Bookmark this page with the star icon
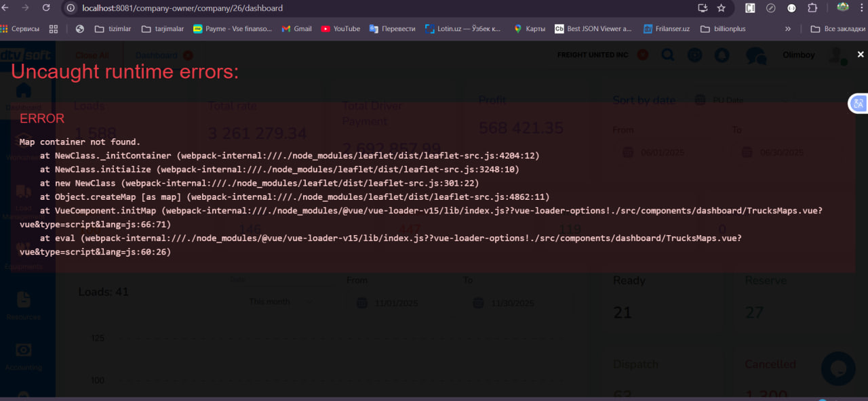 click(x=721, y=8)
